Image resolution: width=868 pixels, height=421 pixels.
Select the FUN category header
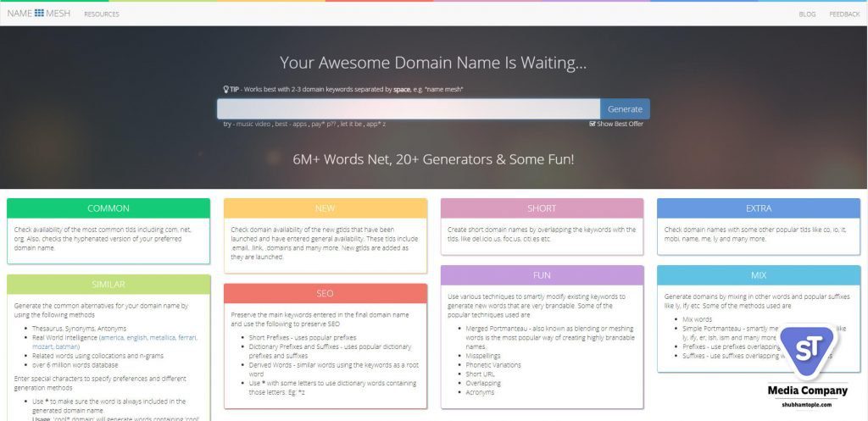point(542,275)
